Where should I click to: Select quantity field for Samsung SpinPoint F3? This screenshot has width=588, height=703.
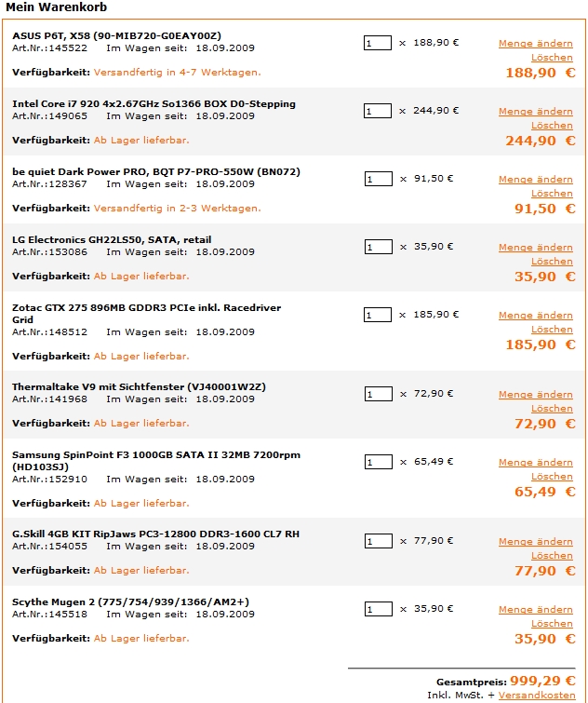point(379,462)
